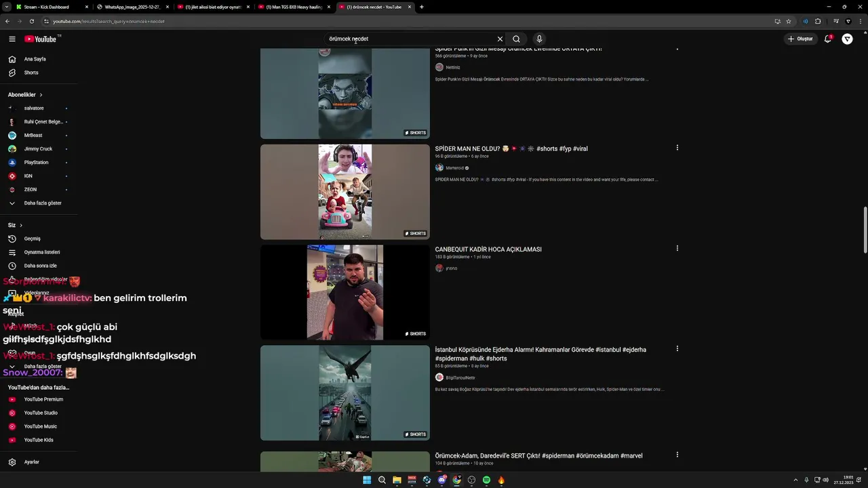Image resolution: width=868 pixels, height=488 pixels.
Task: Bookmark this page with the star
Action: point(789,21)
